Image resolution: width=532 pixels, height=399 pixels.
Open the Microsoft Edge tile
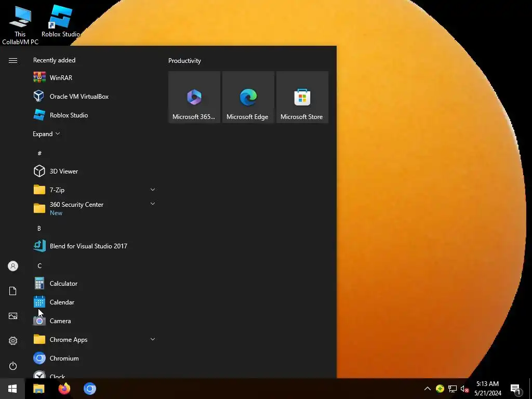(x=248, y=97)
